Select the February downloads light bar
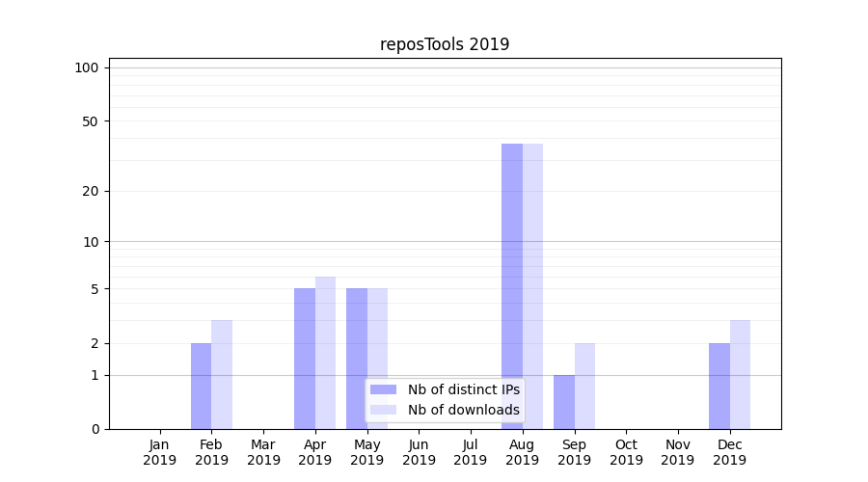The image size is (868, 482). tap(222, 374)
